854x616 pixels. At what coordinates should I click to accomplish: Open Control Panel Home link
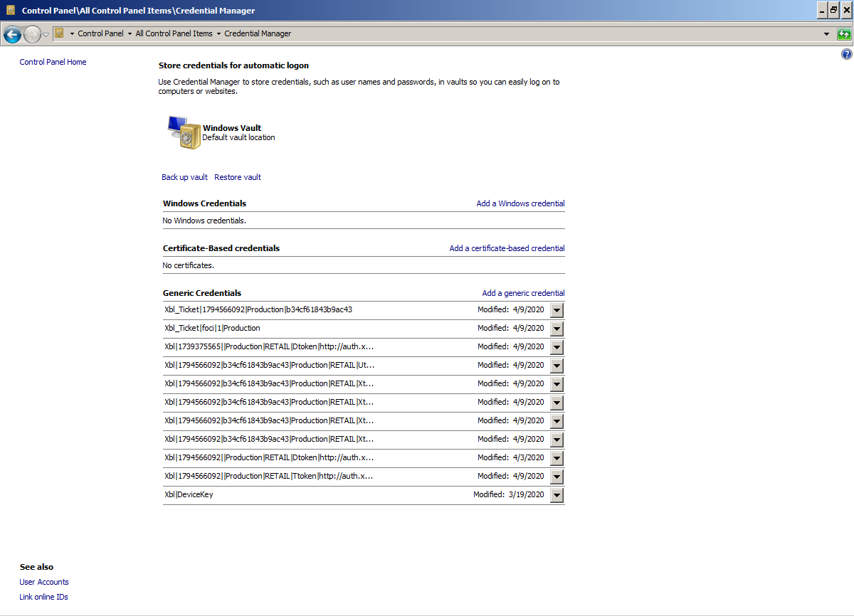click(53, 62)
